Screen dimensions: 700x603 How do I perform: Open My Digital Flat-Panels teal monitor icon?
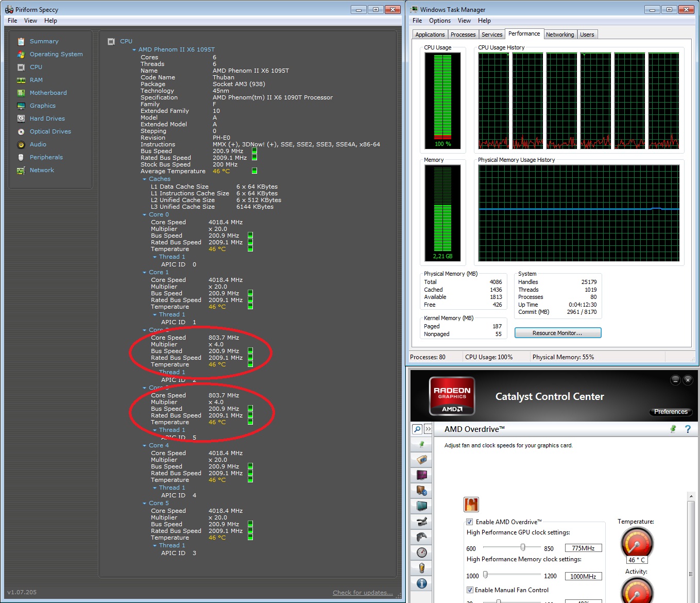point(422,506)
